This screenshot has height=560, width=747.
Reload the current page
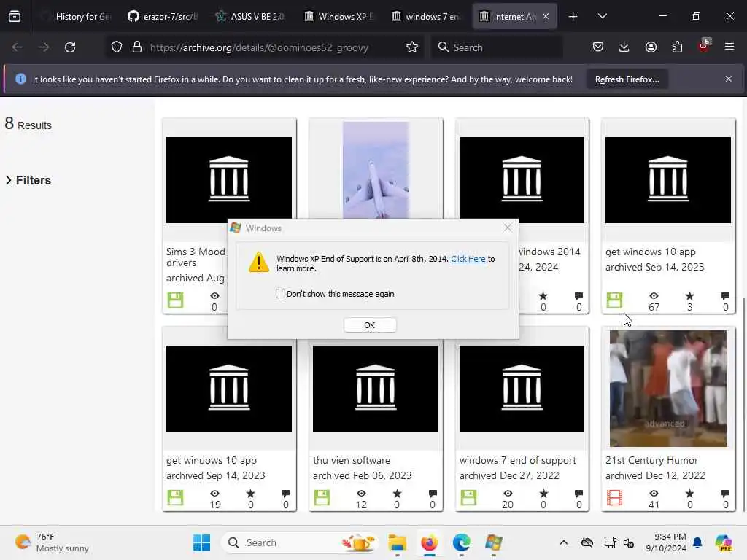coord(70,47)
